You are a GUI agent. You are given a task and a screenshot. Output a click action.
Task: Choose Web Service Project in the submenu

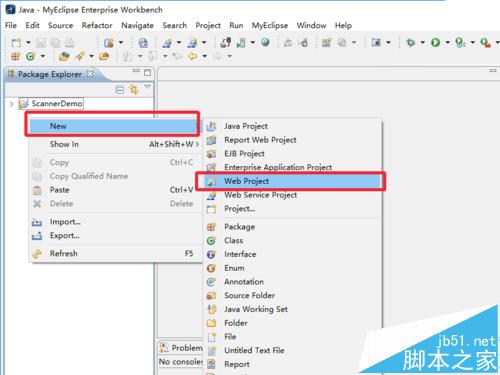tap(293, 195)
